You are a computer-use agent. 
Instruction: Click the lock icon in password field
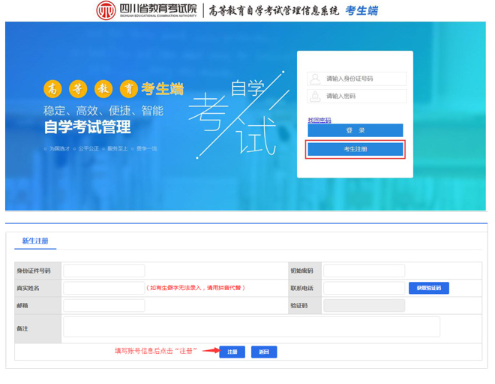click(x=315, y=96)
